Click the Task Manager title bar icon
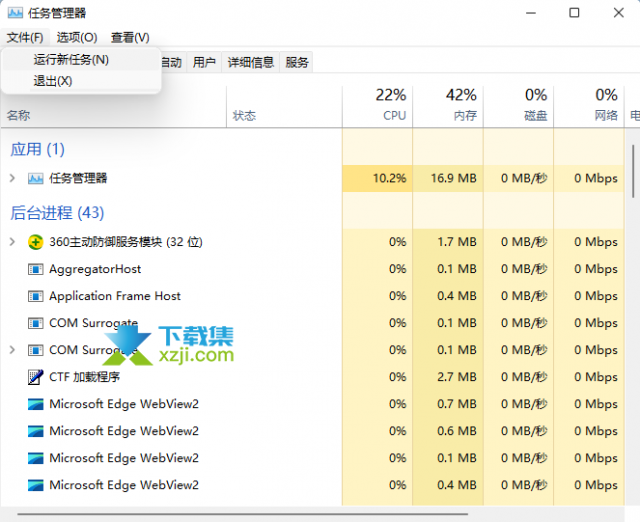This screenshot has height=522, width=640. [x=15, y=13]
